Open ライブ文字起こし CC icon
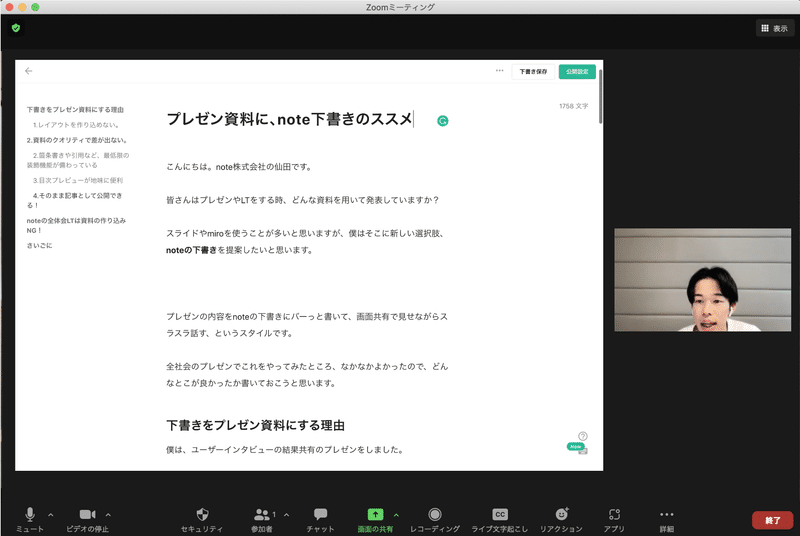Screen dimensions: 800x536 (x=500, y=514)
